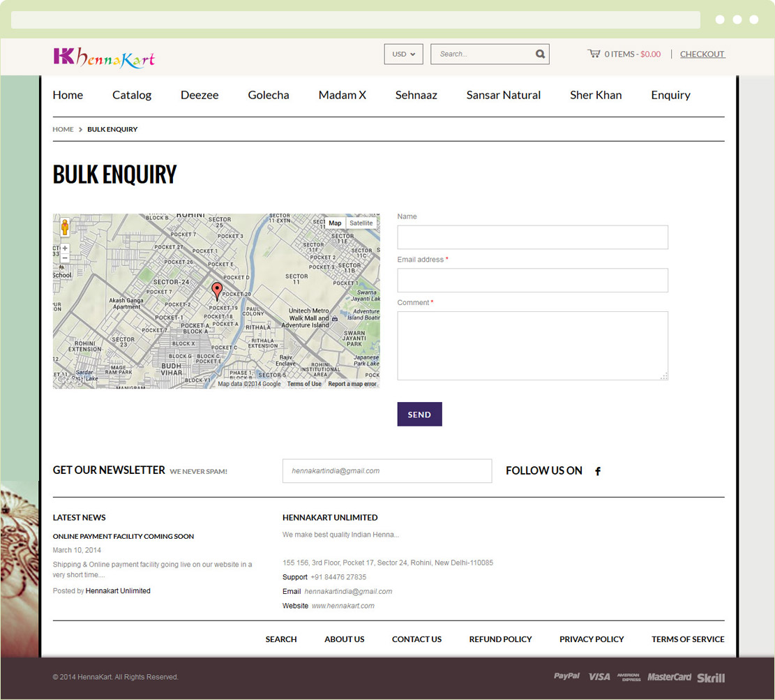Click the red map location marker
The width and height of the screenshot is (775, 700).
pos(217,291)
